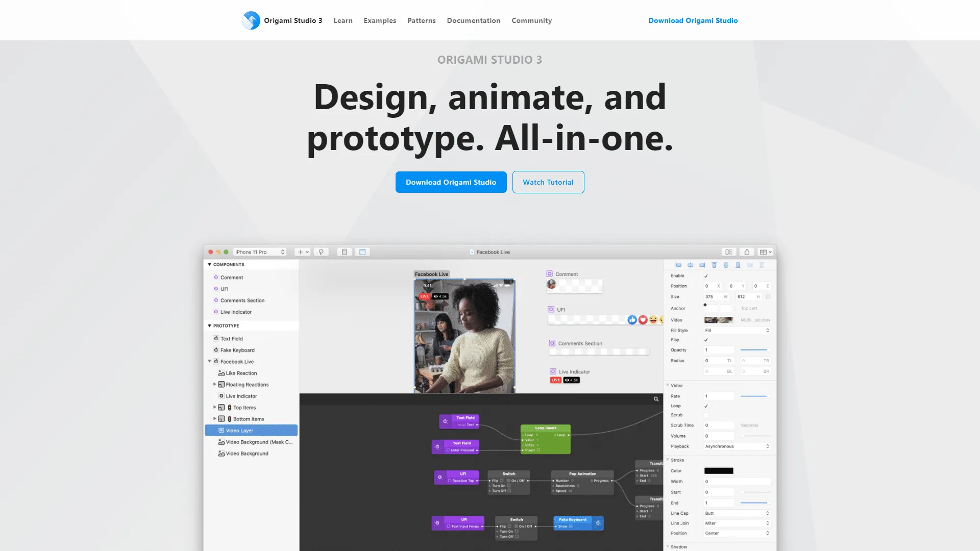The image size is (980, 551).
Task: Click the Origami Studio bird logo
Action: point(251,20)
